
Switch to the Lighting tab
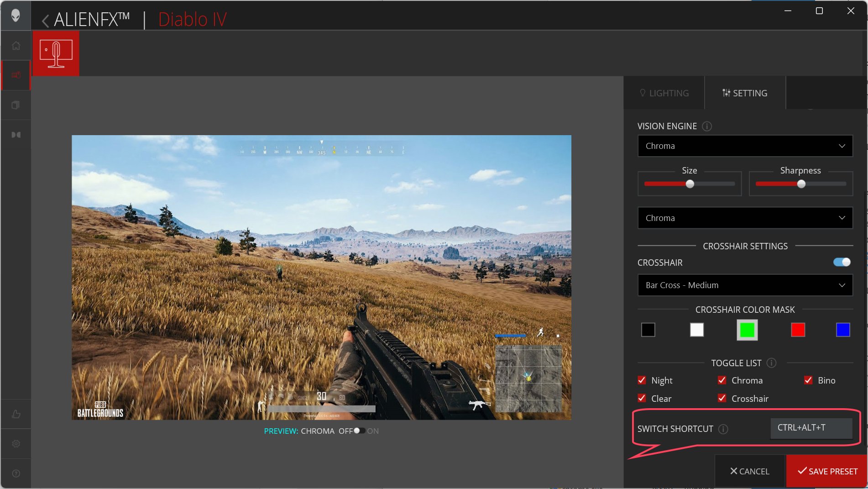tap(664, 93)
